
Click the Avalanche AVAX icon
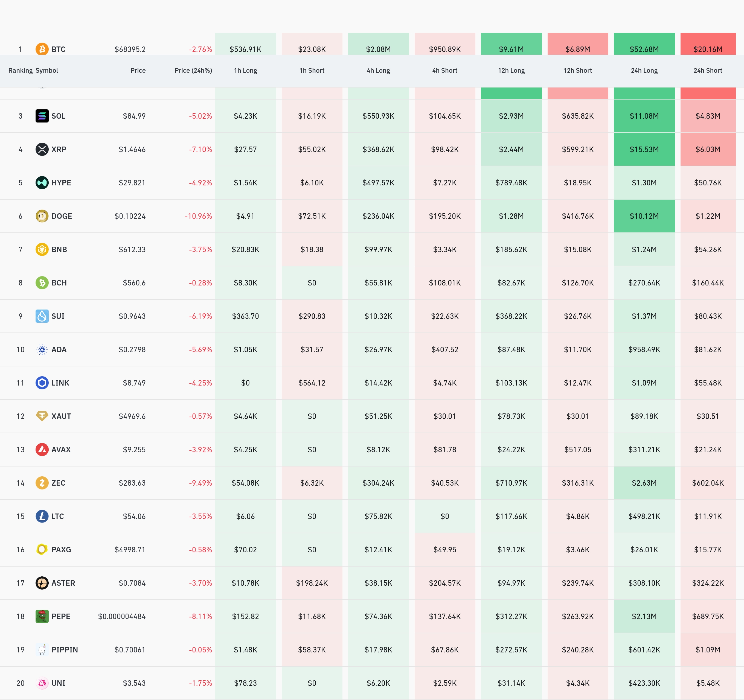(x=42, y=449)
